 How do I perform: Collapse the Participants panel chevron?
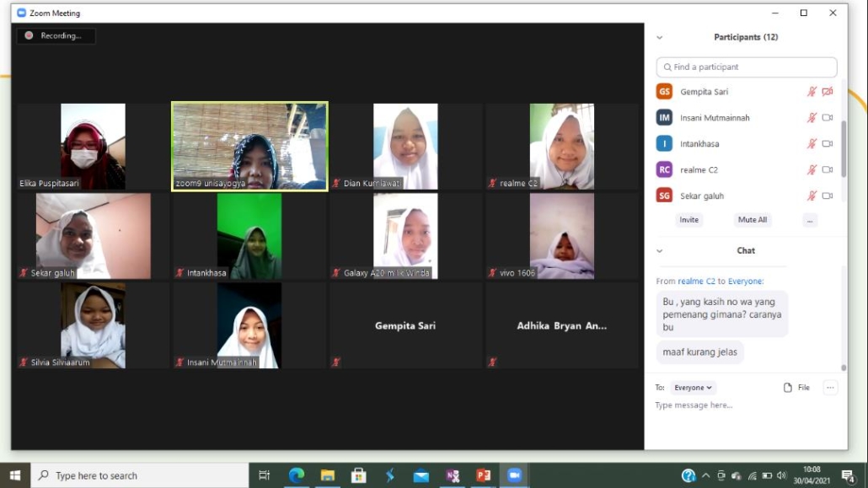click(659, 38)
